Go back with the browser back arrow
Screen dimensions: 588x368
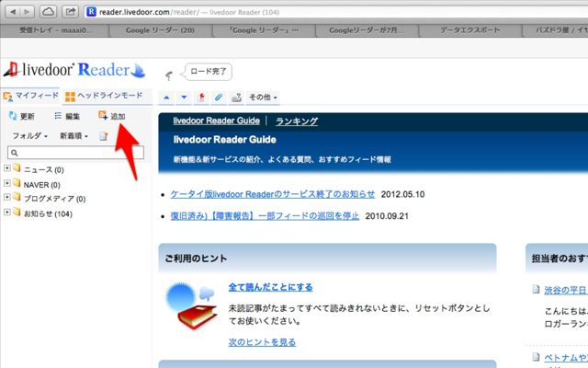tap(13, 12)
